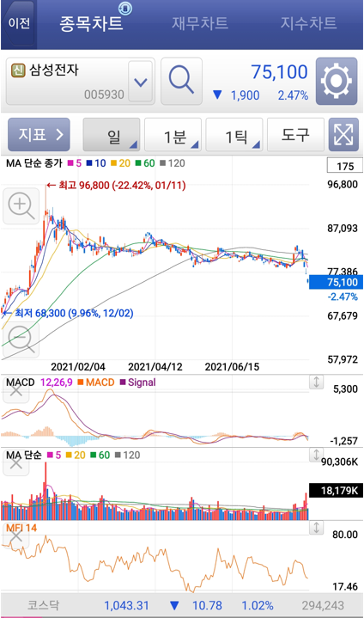Click the 최고 96,800 high label
The height and width of the screenshot is (618, 364).
click(116, 185)
